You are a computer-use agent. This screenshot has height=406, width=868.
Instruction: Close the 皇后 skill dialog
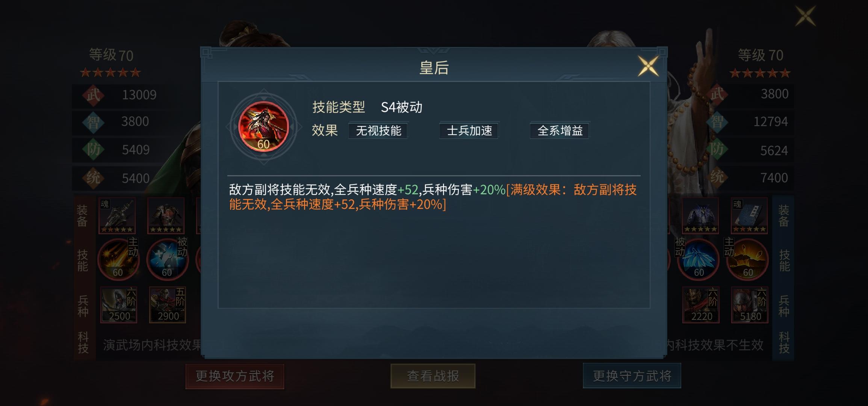[648, 66]
